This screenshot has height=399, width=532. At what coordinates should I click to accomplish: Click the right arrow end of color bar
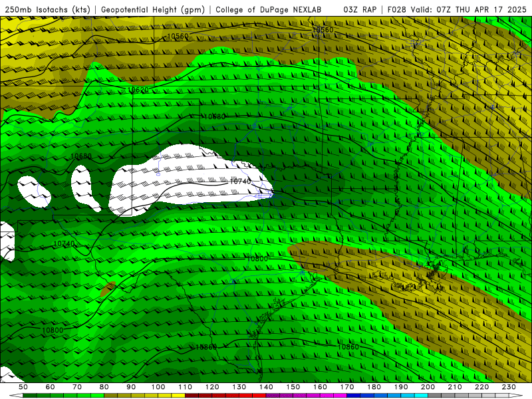516,396
